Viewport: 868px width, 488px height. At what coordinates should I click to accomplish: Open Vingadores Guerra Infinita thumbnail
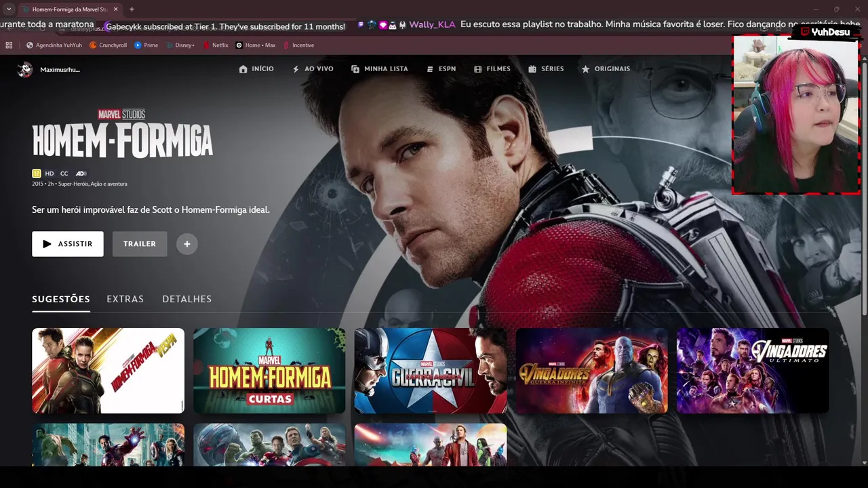[592, 371]
